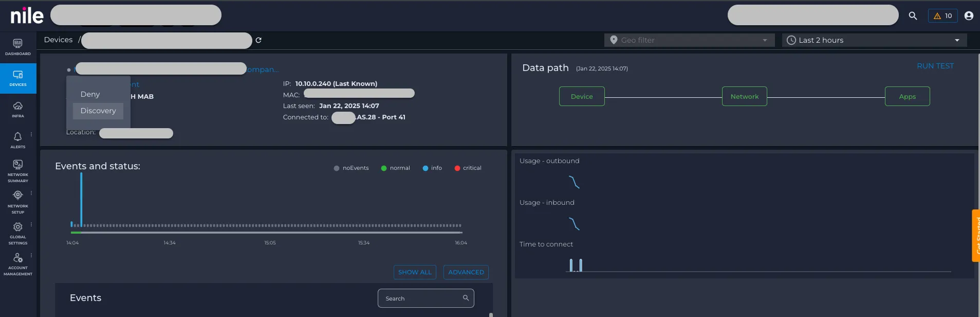The height and width of the screenshot is (317, 980).
Task: Click the Network node in Data path
Action: click(745, 96)
